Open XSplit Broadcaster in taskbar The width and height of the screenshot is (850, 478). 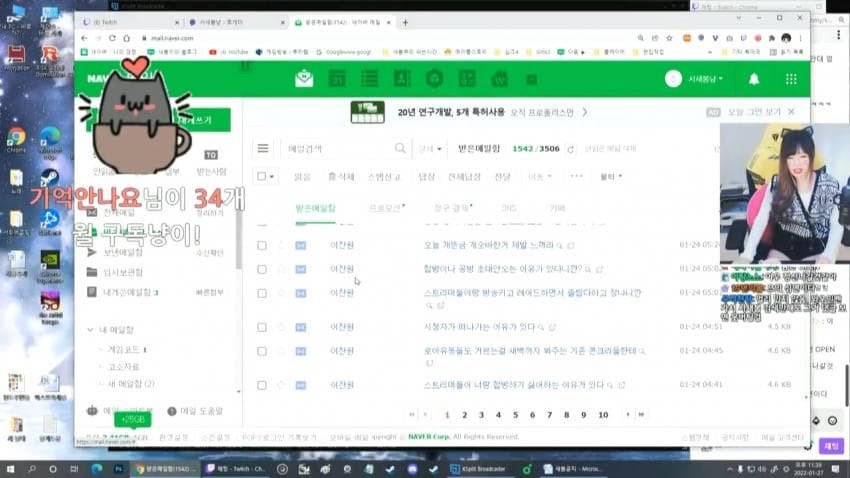[480, 469]
